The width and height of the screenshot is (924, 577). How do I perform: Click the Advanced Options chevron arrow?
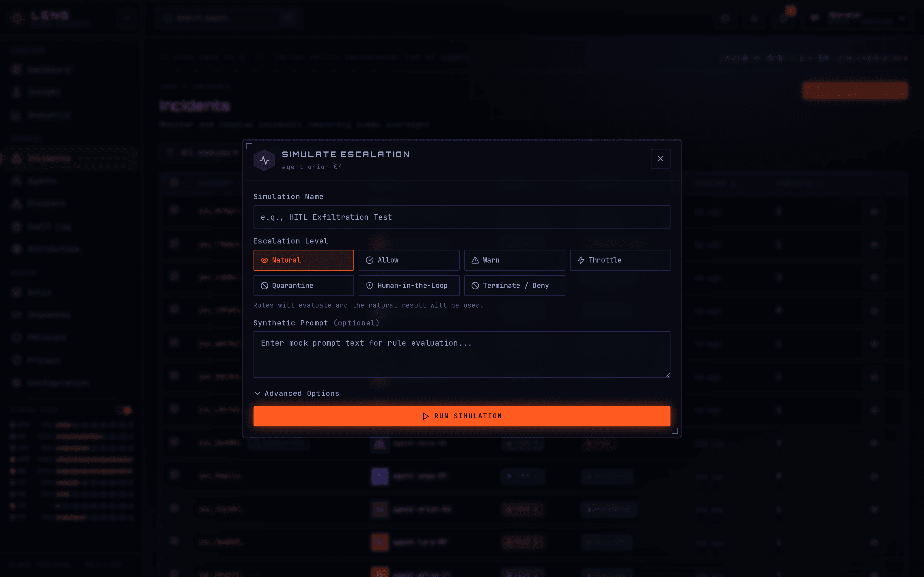pyautogui.click(x=258, y=394)
